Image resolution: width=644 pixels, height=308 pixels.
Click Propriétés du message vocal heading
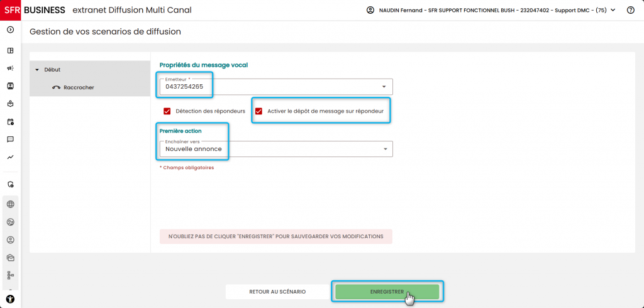[203, 65]
